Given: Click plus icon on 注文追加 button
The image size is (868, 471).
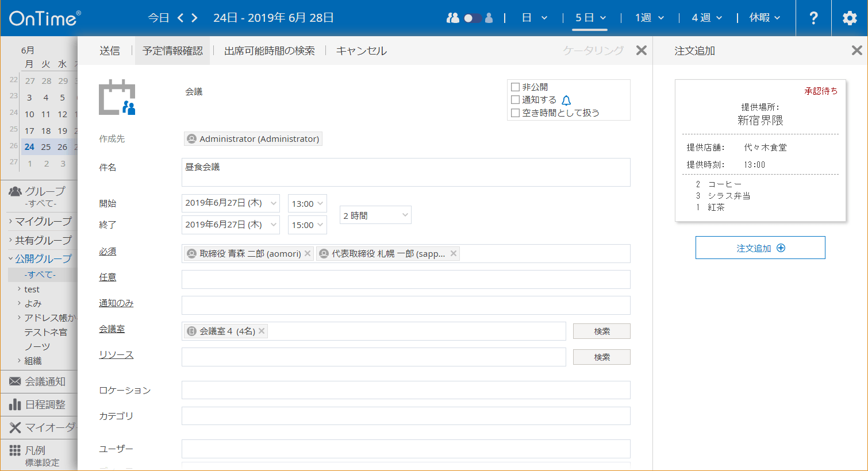Looking at the screenshot, I should pyautogui.click(x=781, y=248).
